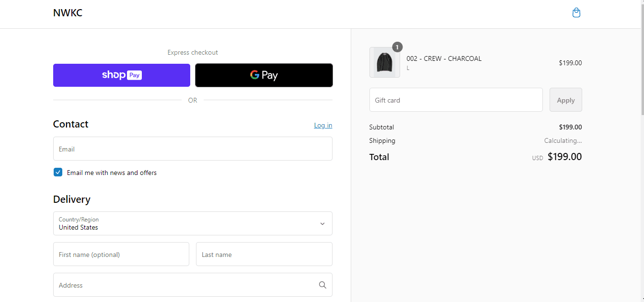
Task: Pay with Google Pay button
Action: (x=264, y=75)
